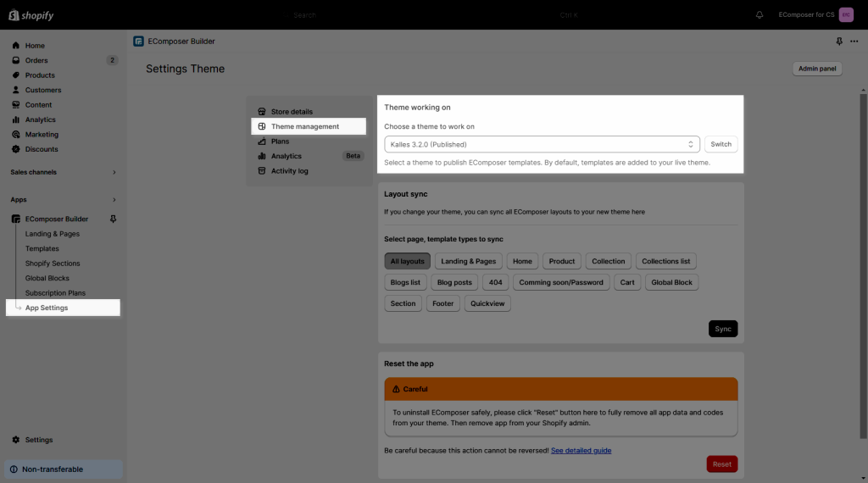Go to Global Blocks in sidebar

[x=47, y=278]
